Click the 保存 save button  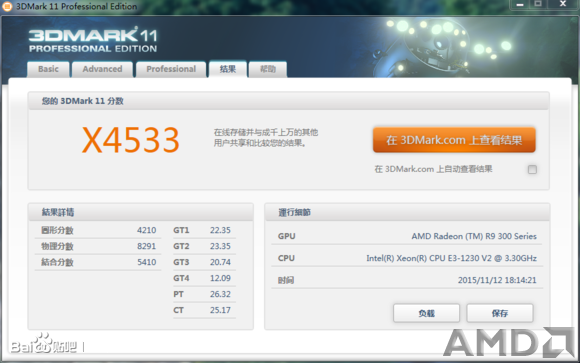point(500,313)
